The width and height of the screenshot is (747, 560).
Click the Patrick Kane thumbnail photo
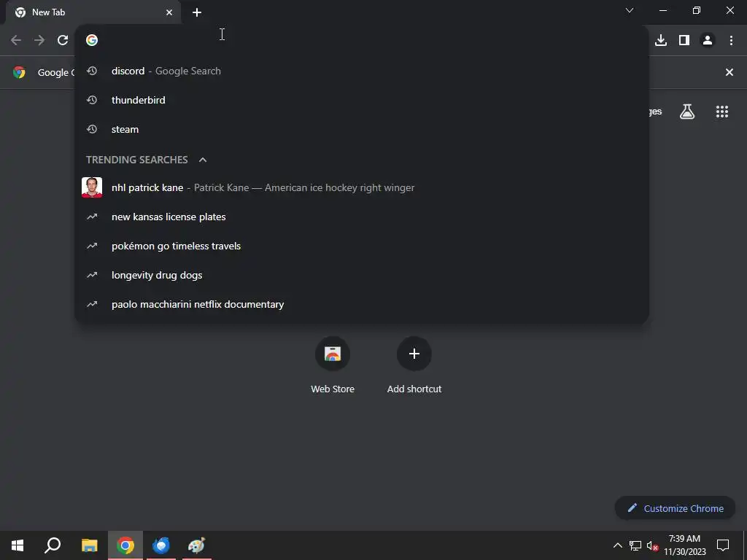[x=92, y=187]
